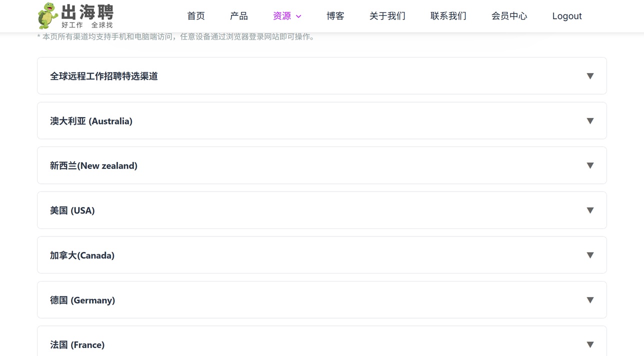Select the 澳大利亚 (Australia) heading text

pyautogui.click(x=91, y=121)
